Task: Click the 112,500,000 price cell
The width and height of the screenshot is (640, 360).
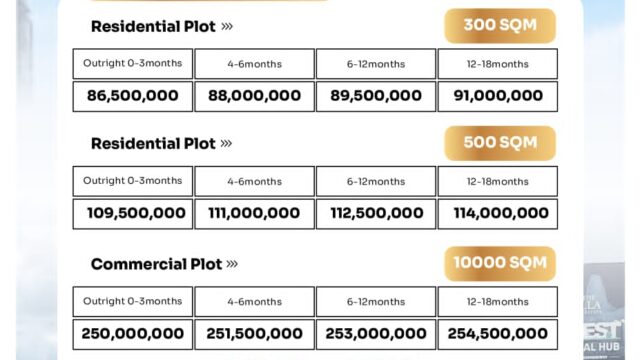Action: coord(376,214)
